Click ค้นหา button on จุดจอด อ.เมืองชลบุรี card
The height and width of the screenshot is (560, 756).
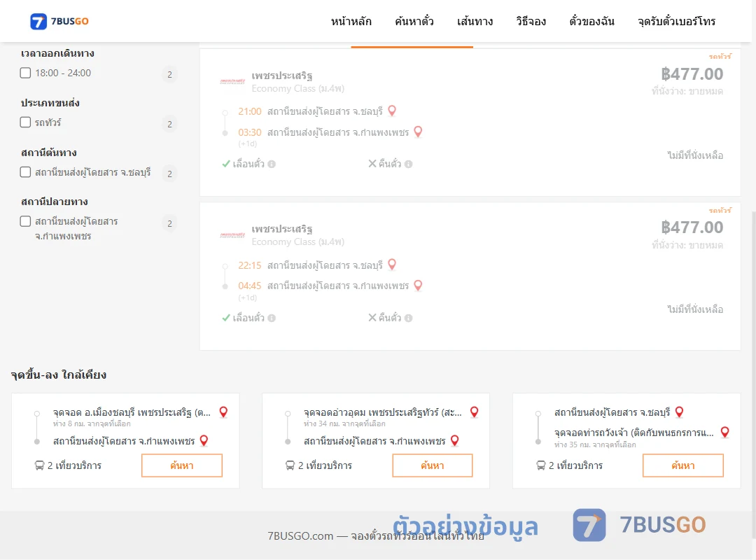(x=182, y=465)
